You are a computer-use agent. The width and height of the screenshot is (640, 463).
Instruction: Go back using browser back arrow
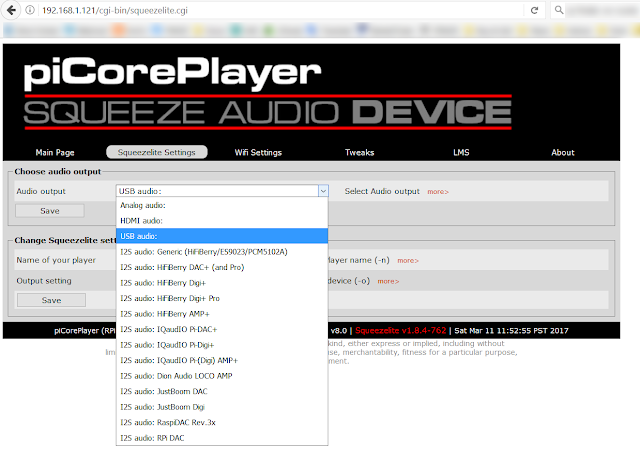click(11, 10)
